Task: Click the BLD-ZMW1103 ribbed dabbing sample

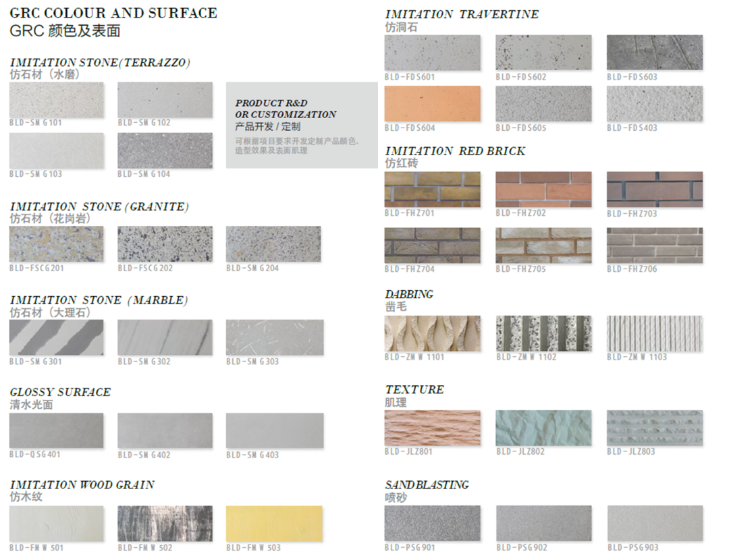Action: pyautogui.click(x=654, y=333)
